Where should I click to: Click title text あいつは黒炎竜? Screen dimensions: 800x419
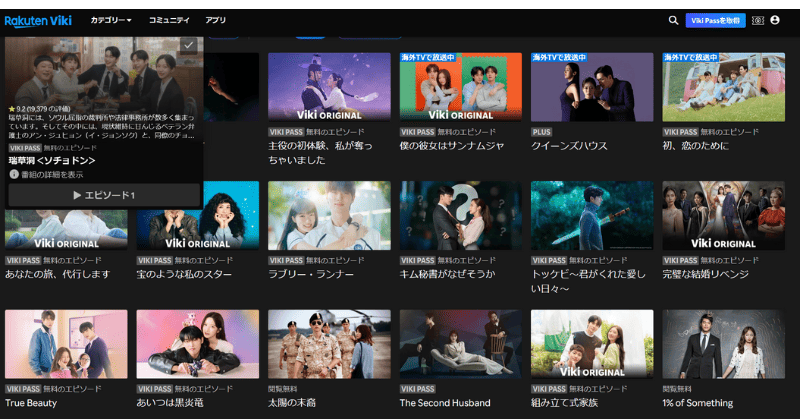[x=170, y=403]
